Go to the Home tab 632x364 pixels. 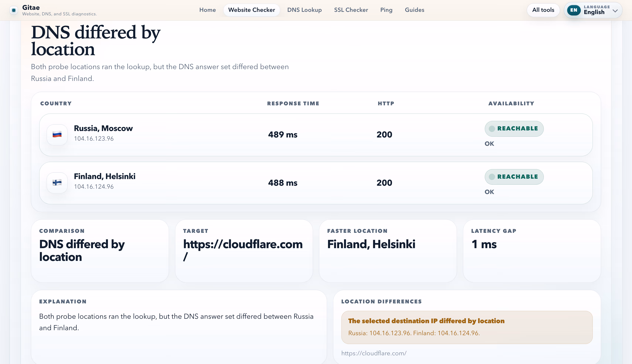207,10
